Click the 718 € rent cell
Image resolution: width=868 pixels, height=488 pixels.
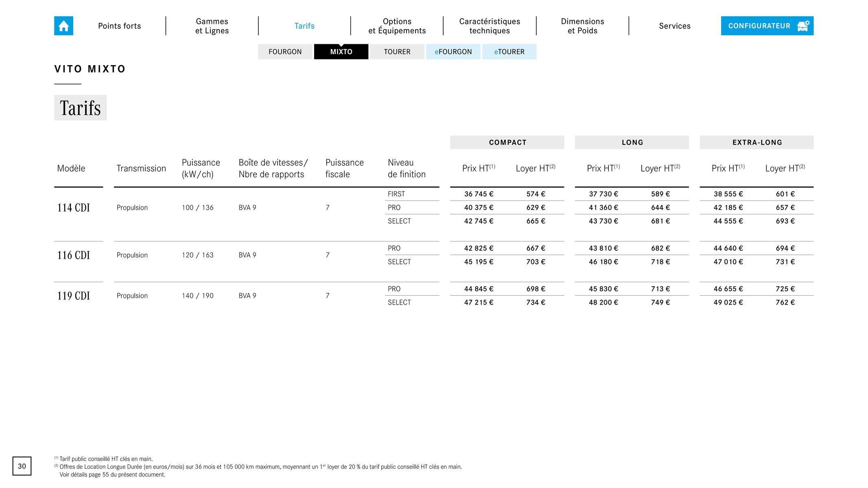click(x=660, y=261)
